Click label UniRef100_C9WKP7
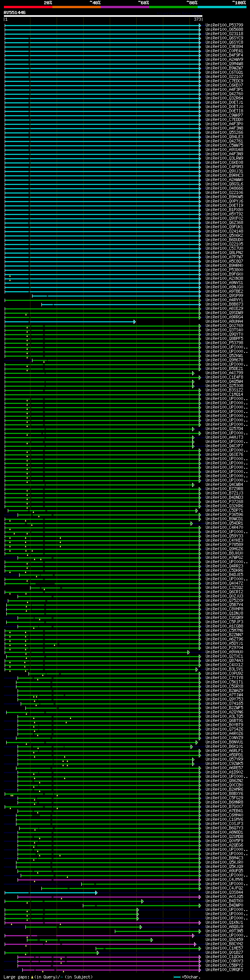Viewport: 250px width, 980px height. point(224,115)
